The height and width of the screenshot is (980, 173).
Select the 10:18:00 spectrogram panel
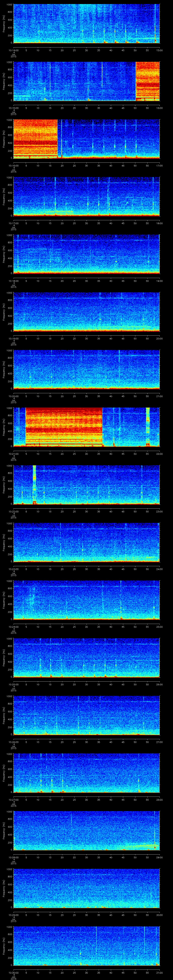(x=86, y=254)
